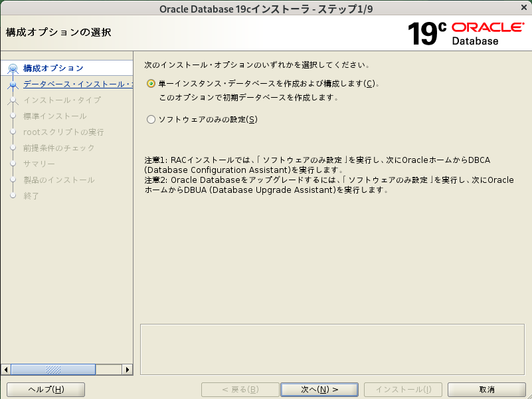The height and width of the screenshot is (399, 532).
Task: Choose ソフトウェアのみの設定 radio button
Action: (151, 120)
